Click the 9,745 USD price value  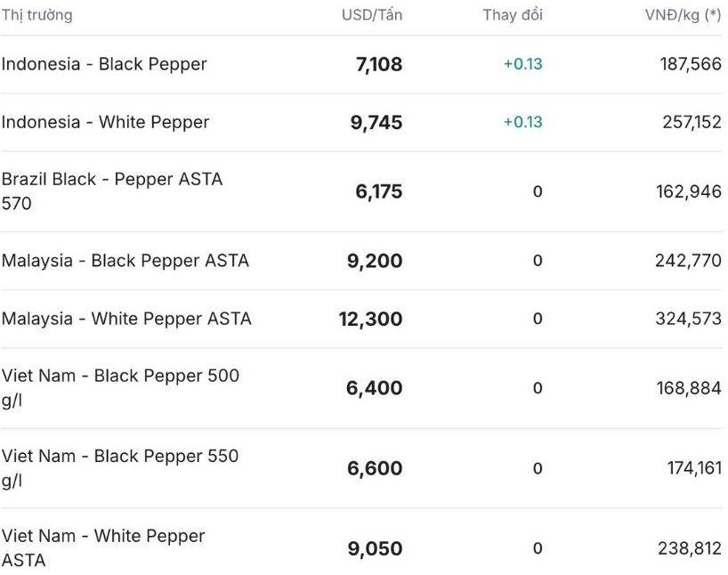click(376, 122)
